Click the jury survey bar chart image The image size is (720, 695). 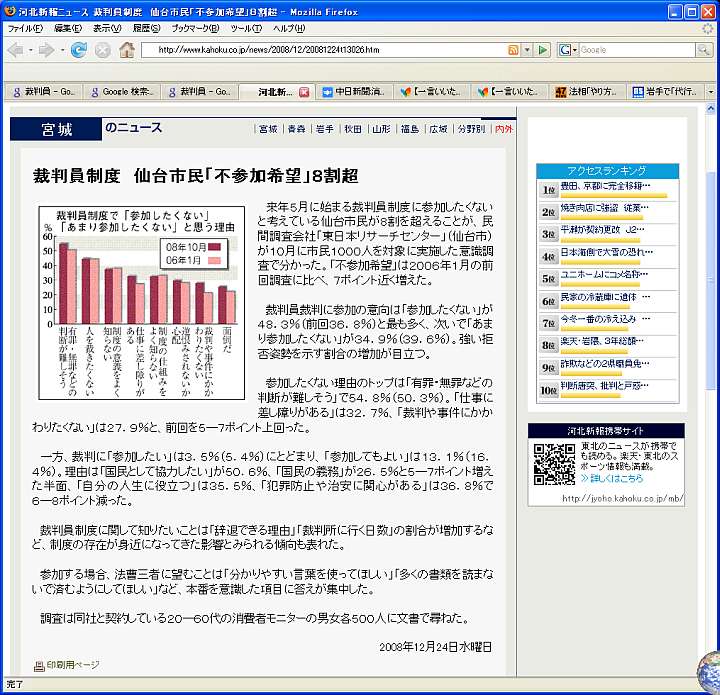pyautogui.click(x=141, y=303)
